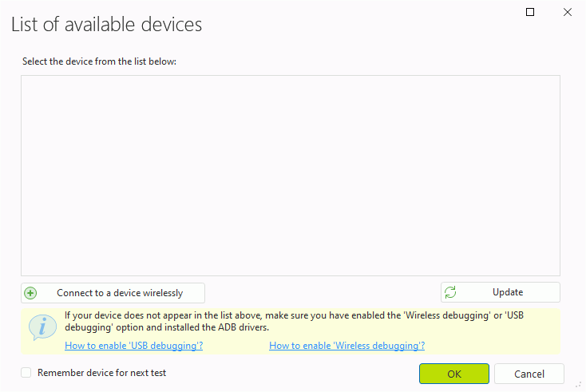Confirm selection with the green OK button
The height and width of the screenshot is (392, 586).
click(454, 374)
